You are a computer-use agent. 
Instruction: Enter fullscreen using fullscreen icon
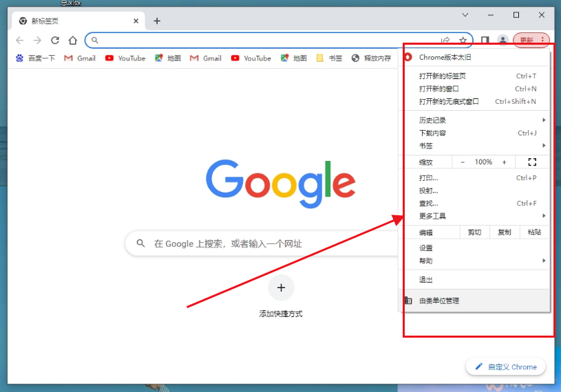(x=532, y=162)
